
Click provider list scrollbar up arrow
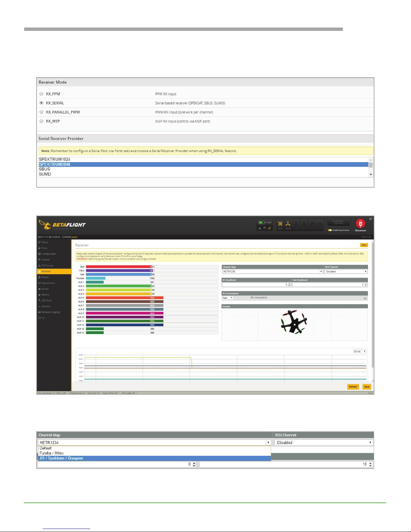[371, 159]
